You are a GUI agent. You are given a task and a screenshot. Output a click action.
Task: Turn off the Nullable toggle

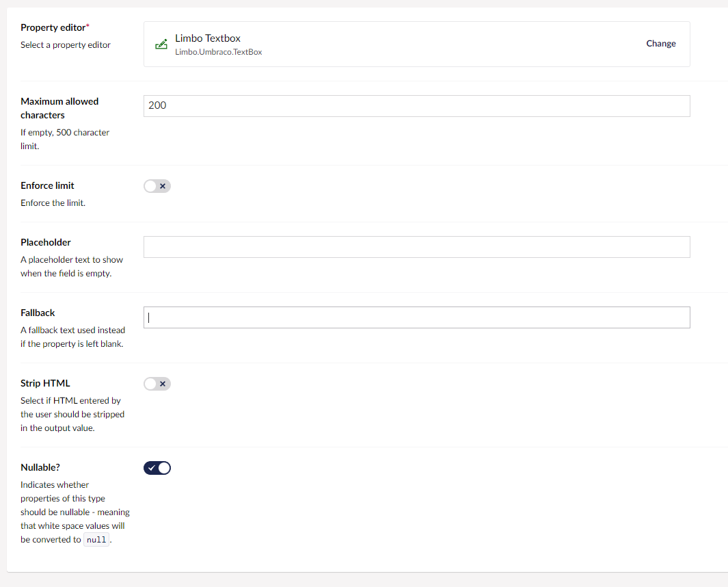pyautogui.click(x=157, y=468)
